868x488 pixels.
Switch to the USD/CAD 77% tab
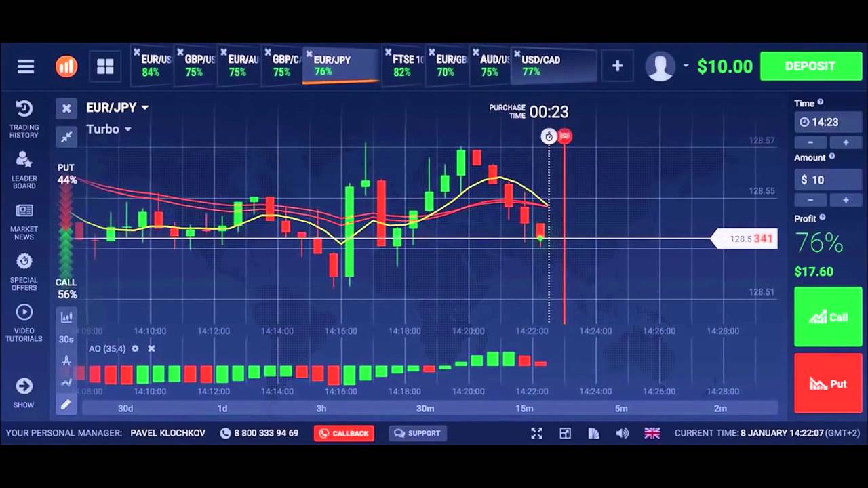coord(553,66)
